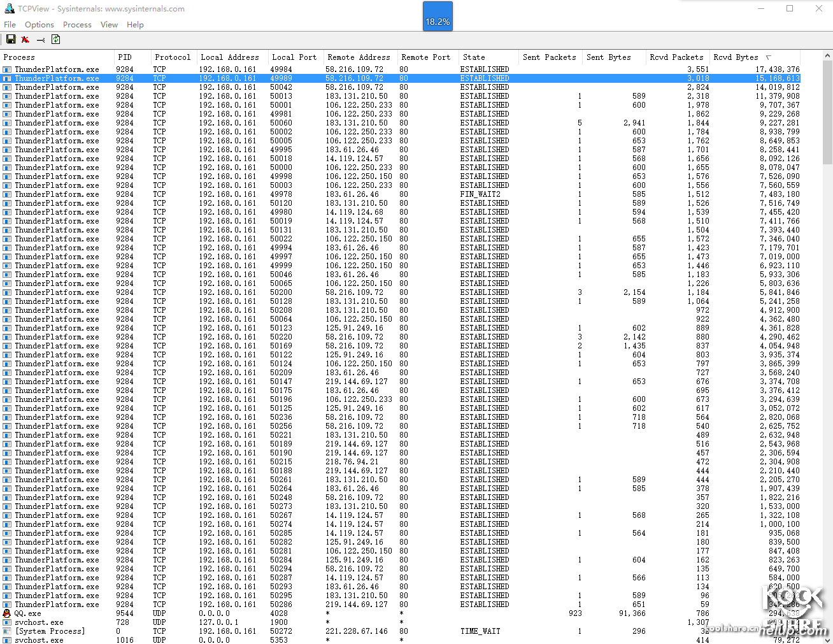Click the 18.2% floating indicator widget

[438, 17]
